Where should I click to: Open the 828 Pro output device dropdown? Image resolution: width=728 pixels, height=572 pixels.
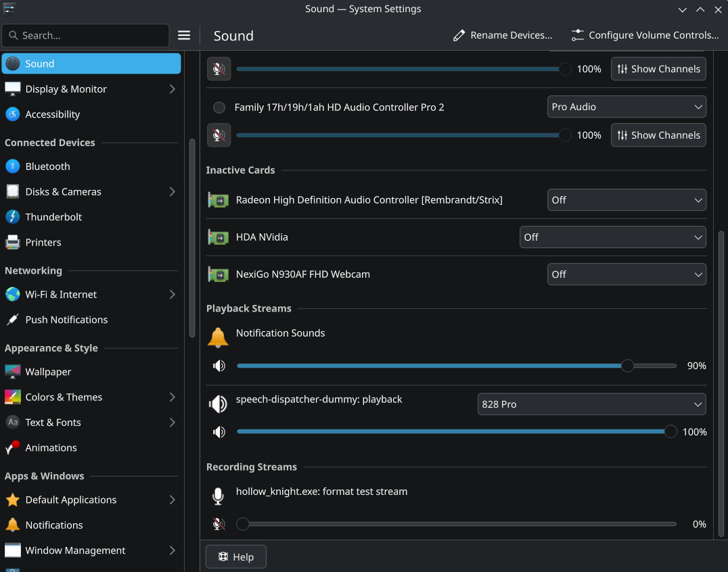click(591, 404)
